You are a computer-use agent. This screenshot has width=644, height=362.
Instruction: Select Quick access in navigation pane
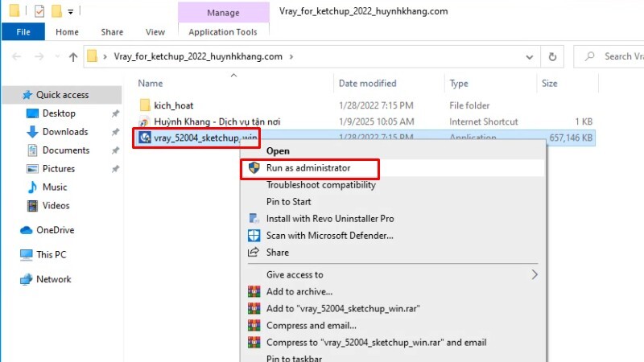pyautogui.click(x=62, y=95)
